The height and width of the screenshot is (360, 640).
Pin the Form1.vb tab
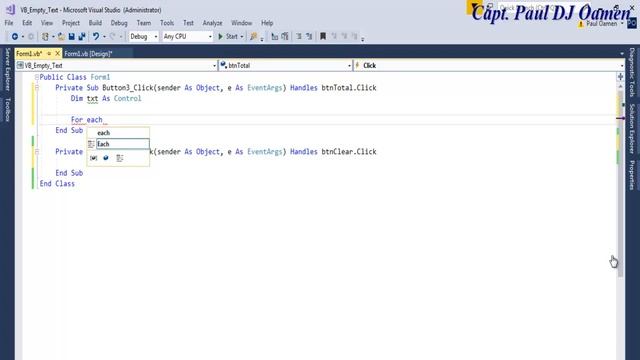click(49, 53)
